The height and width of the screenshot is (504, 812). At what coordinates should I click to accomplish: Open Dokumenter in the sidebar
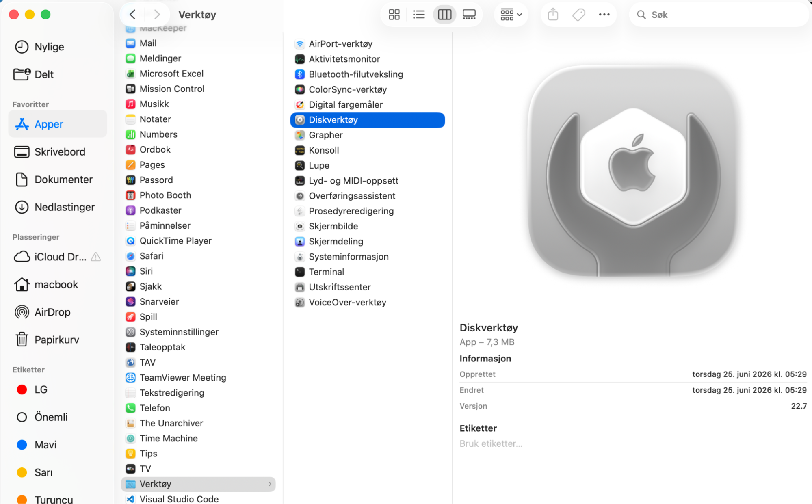57,179
